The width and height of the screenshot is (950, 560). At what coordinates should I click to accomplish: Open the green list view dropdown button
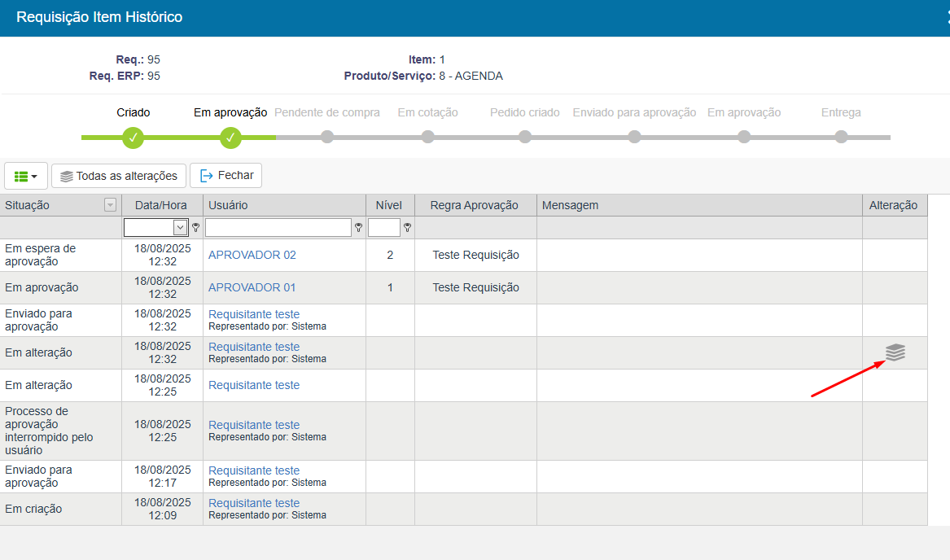pos(26,176)
